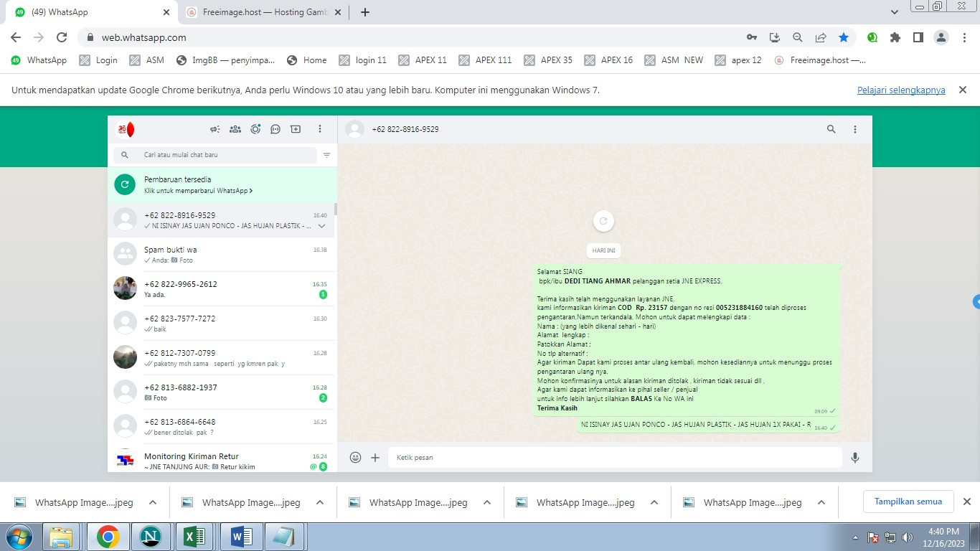Open WhatsApp Communities icon
Viewport: 980px width, 551px height.
coord(235,129)
